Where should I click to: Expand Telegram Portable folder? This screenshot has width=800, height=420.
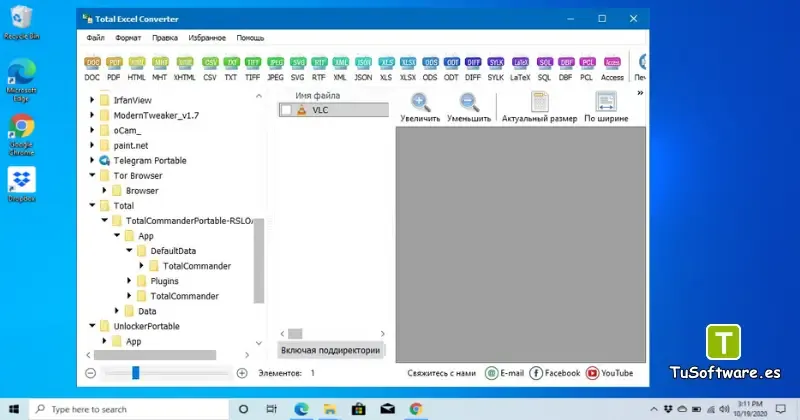(x=92, y=160)
